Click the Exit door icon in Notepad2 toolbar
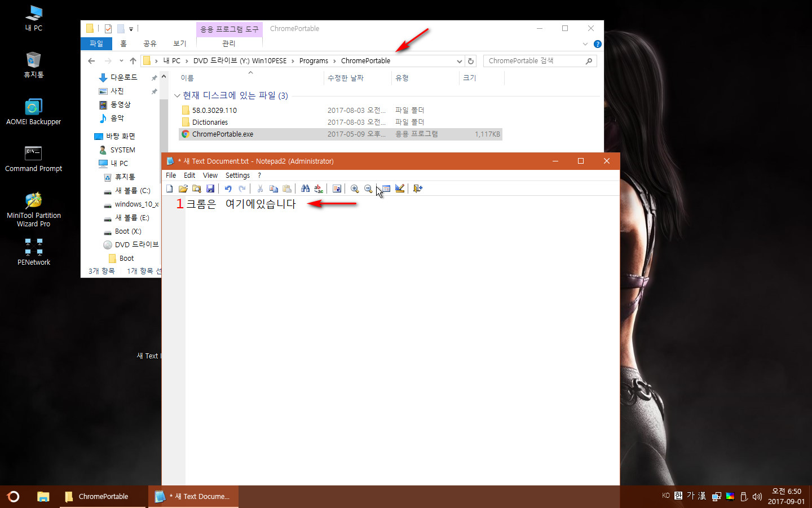 pos(418,189)
